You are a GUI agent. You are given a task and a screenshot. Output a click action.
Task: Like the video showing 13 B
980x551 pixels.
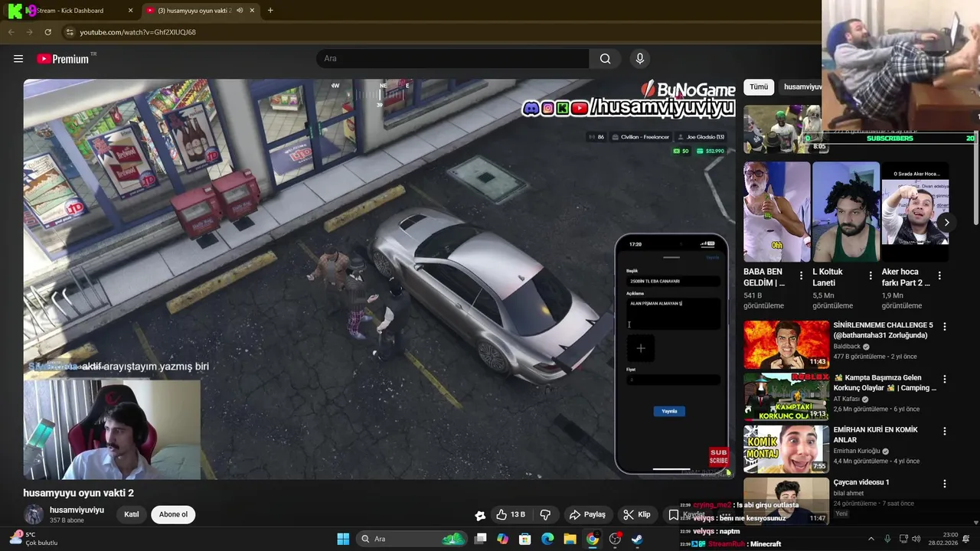[510, 514]
